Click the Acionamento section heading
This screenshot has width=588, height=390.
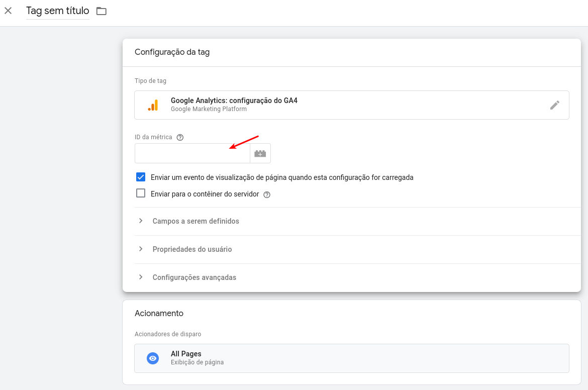(159, 313)
